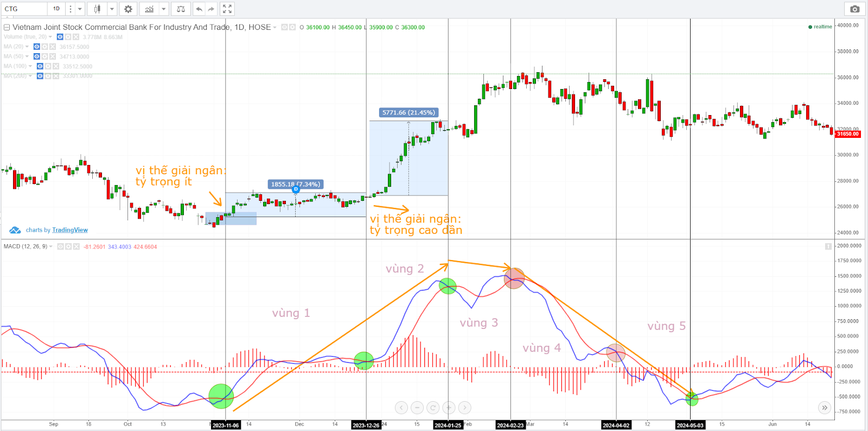
Task: Hide the Volume indicator with eye icon
Action: coord(60,37)
